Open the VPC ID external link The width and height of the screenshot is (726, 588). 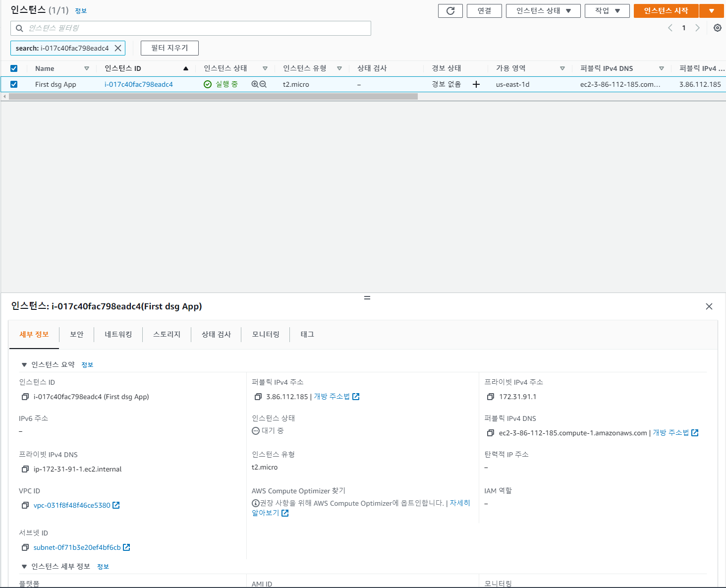(116, 505)
